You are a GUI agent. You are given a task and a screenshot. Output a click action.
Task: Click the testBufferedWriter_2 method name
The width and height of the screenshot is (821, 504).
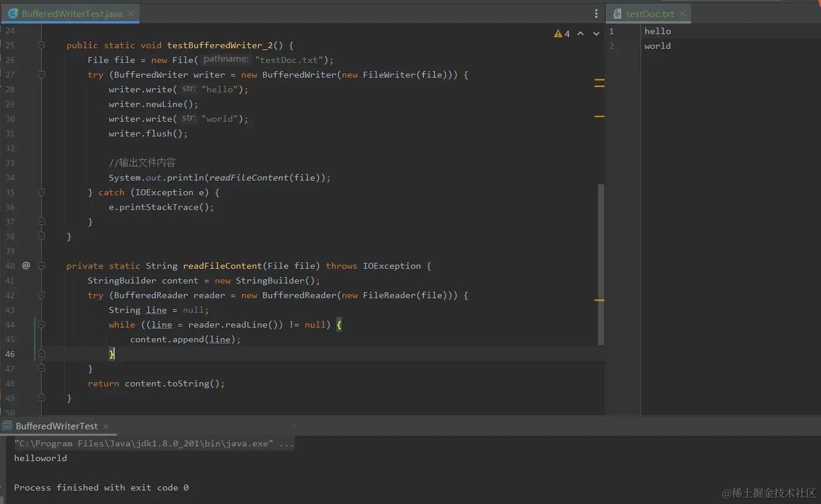pos(220,45)
